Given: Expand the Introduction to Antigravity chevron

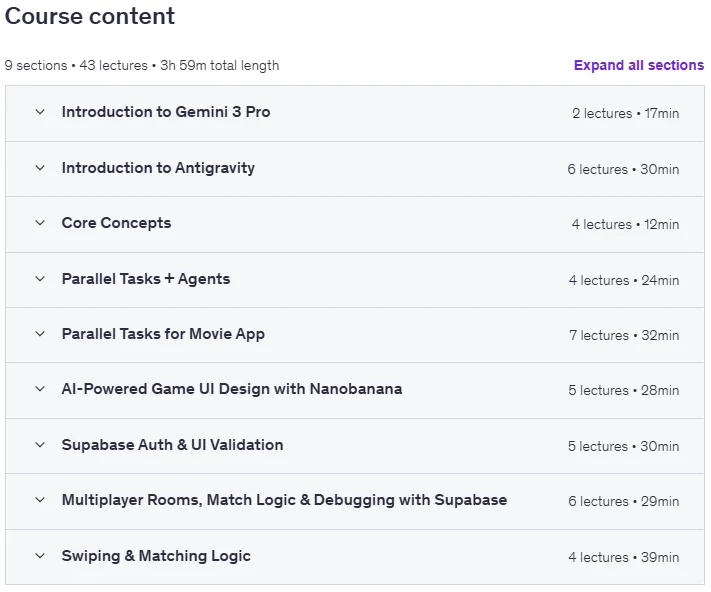Looking at the screenshot, I should (x=40, y=168).
